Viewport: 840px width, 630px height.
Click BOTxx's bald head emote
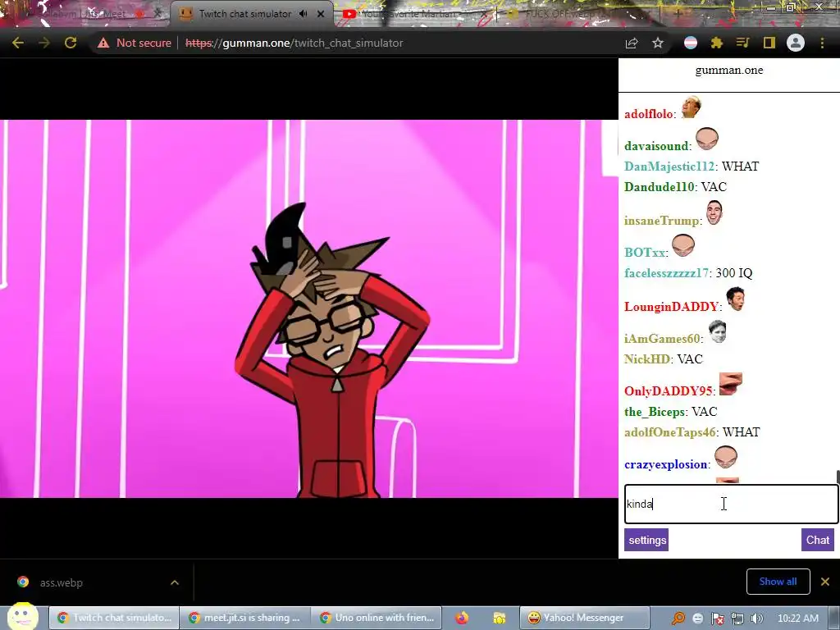click(683, 245)
